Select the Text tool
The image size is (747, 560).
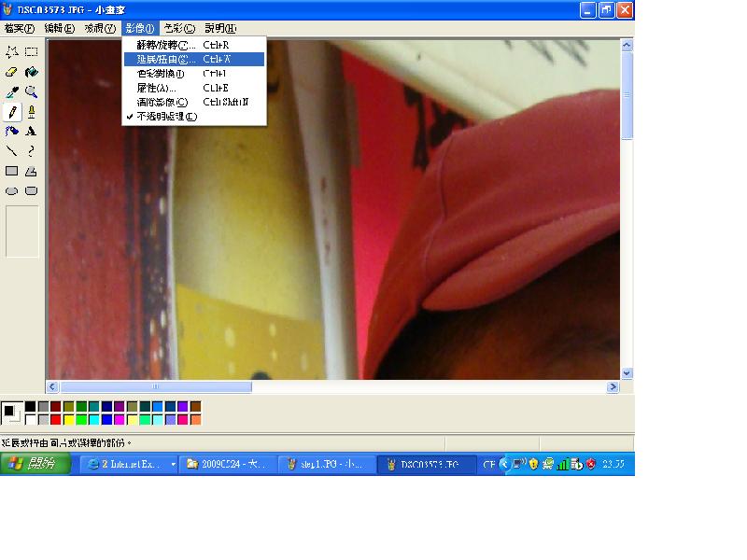32,132
